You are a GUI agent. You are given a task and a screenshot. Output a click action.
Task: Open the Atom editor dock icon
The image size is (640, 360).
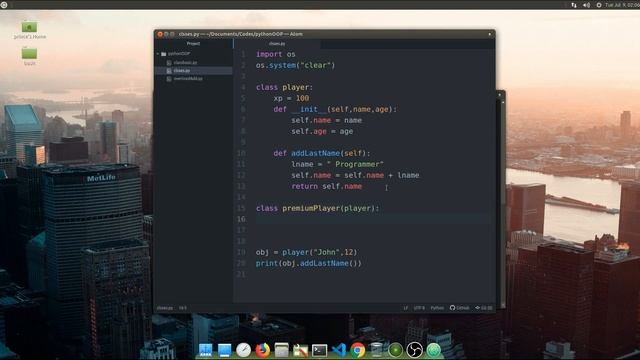point(433,350)
